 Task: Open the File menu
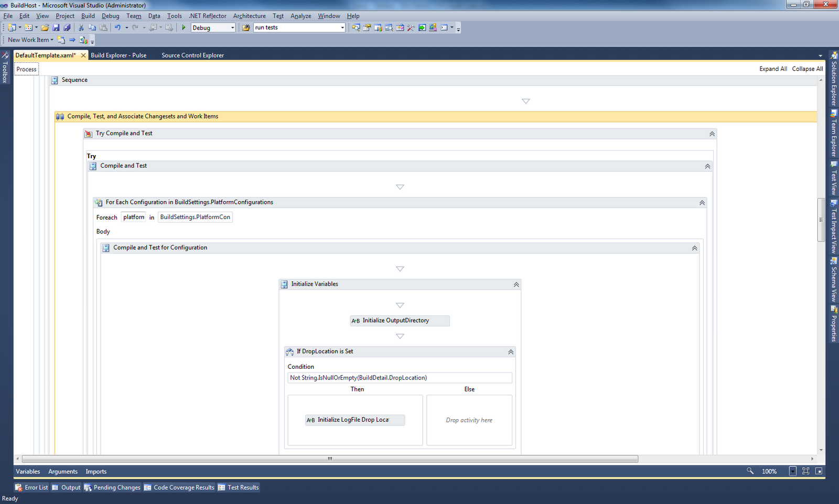coord(8,16)
